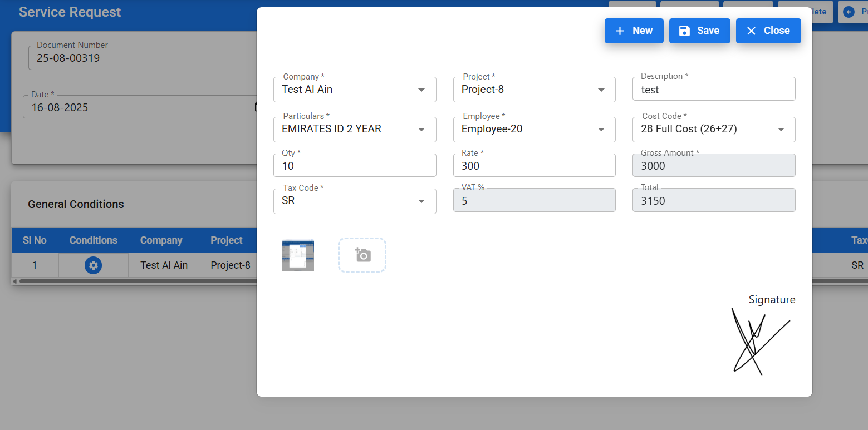Open the conditions gear icon in row 1
This screenshot has height=430, width=868.
(x=93, y=265)
